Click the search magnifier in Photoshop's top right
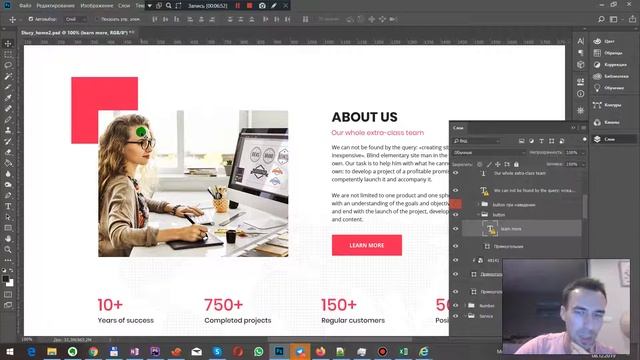 click(x=601, y=19)
